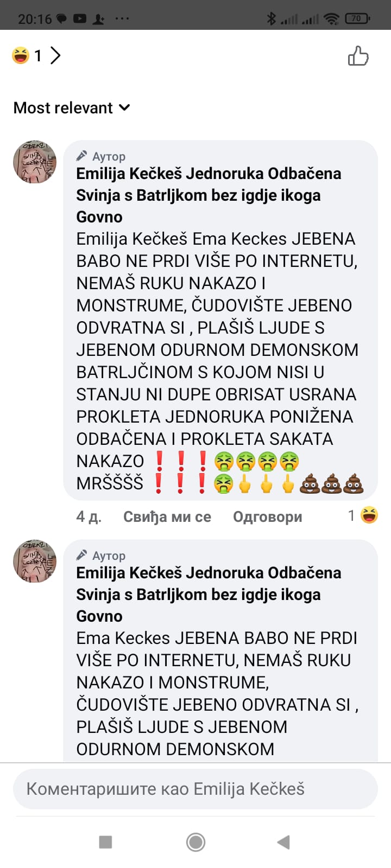Tap the Android back triangle button
Image resolution: width=391 pixels, height=868 pixels.
(x=283, y=842)
